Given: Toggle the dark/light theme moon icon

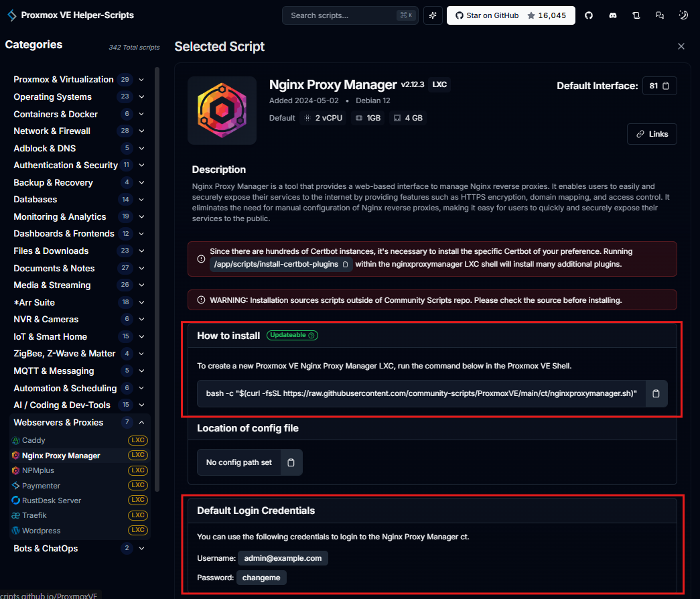Looking at the screenshot, I should coord(683,15).
